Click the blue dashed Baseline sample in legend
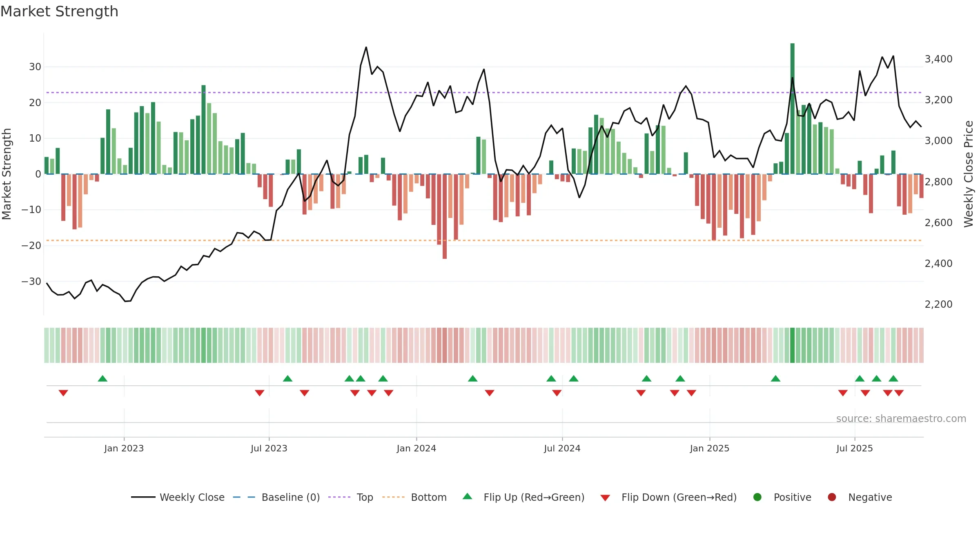The width and height of the screenshot is (980, 551). (244, 497)
